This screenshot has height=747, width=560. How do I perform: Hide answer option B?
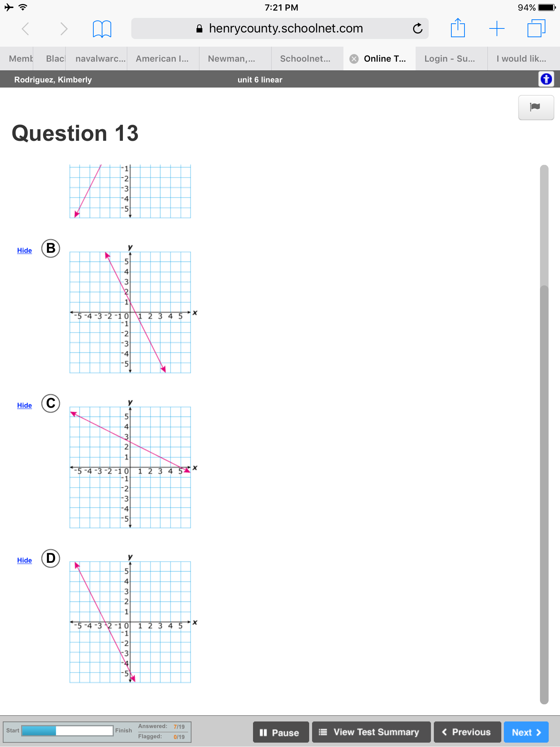click(24, 251)
